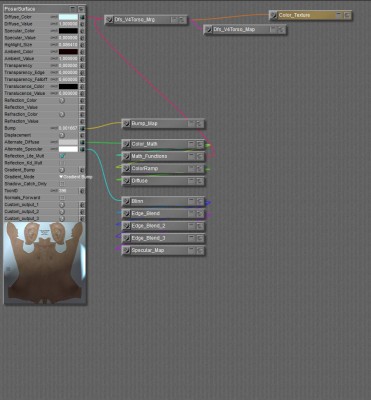Click the left icon on Dfs_V4Torso_Map node
371x400 pixels.
[208, 30]
